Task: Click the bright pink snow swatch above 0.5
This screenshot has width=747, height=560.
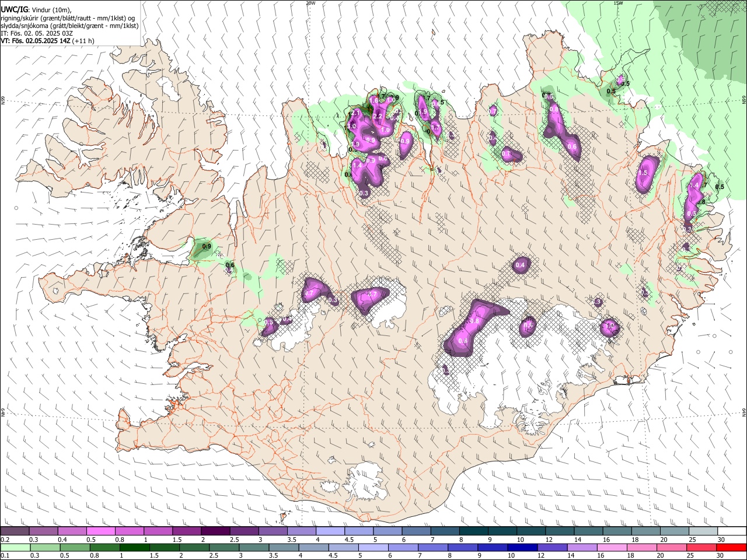Action: (x=100, y=531)
